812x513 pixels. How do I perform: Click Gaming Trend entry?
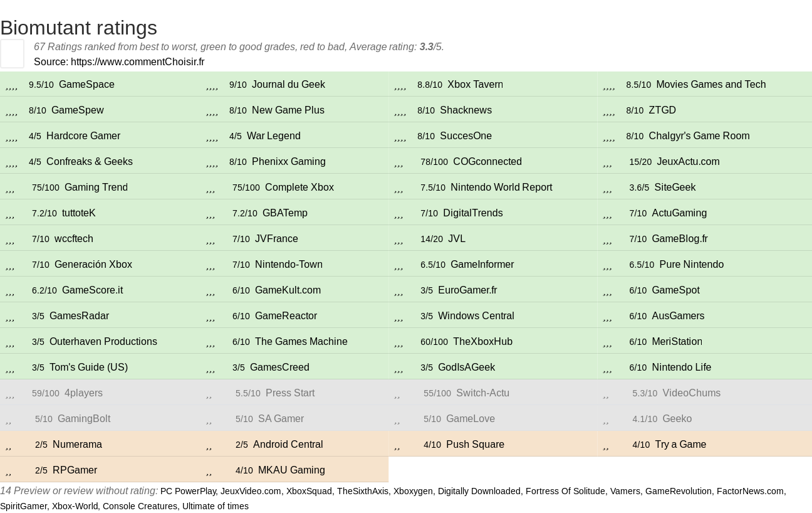pyautogui.click(x=96, y=187)
